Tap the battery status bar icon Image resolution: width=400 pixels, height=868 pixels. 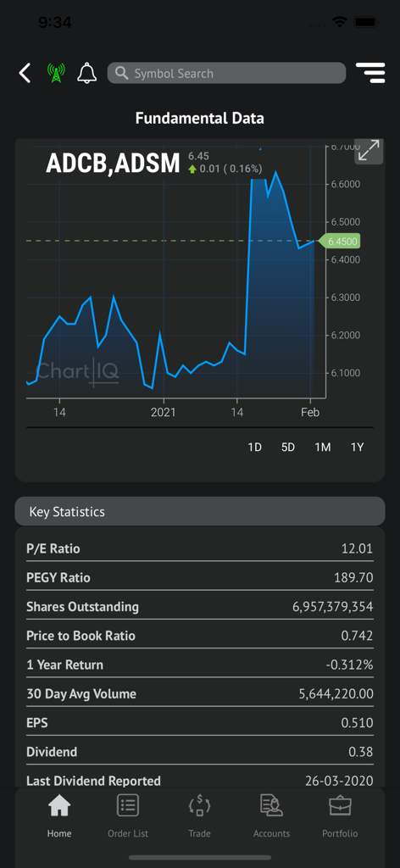(x=366, y=22)
